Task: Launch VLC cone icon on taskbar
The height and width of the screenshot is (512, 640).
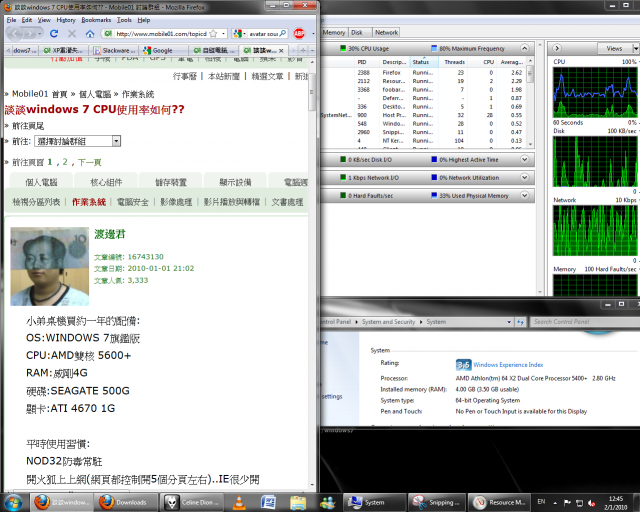Action: point(239,502)
